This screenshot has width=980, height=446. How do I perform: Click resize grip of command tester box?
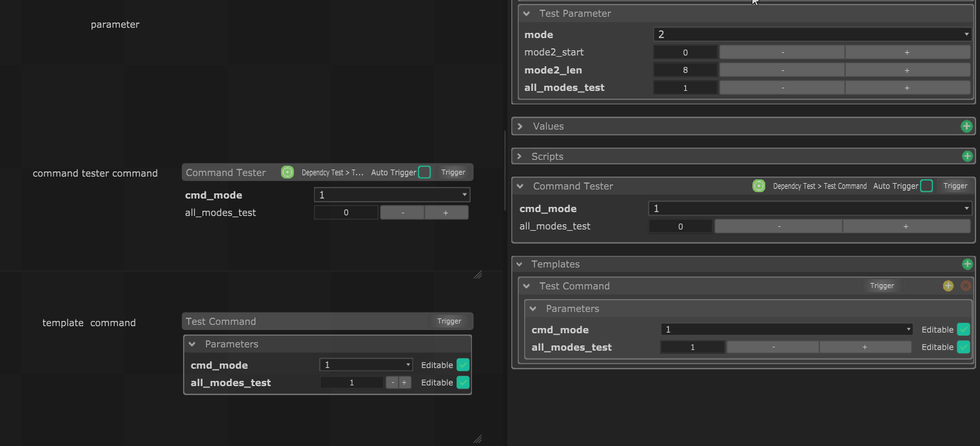click(477, 275)
